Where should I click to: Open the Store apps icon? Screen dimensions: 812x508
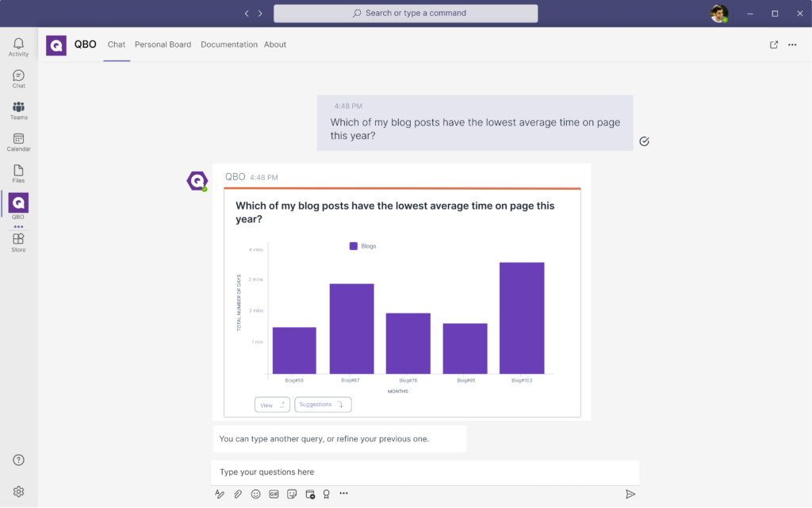point(18,241)
